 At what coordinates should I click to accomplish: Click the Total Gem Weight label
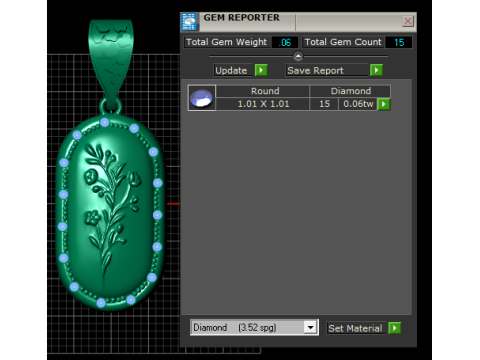point(227,42)
